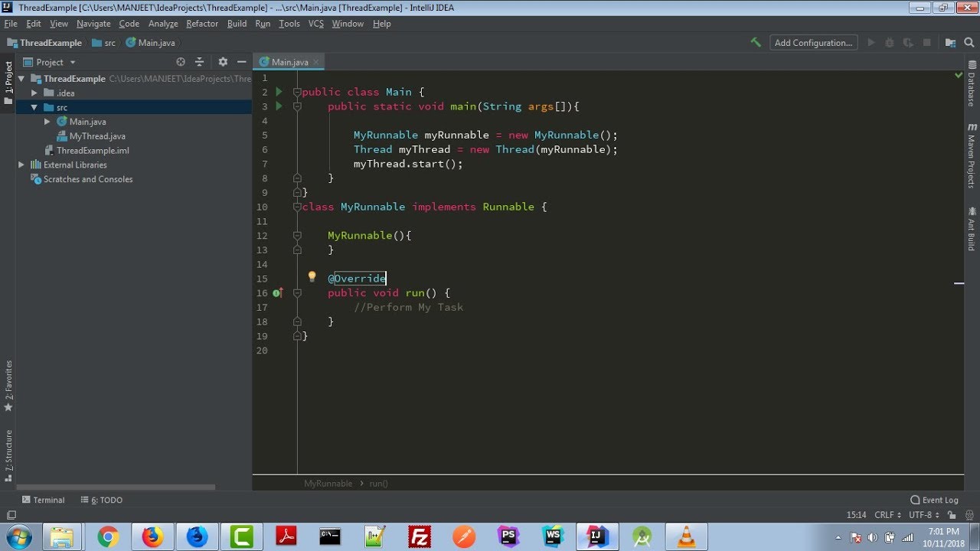Open the VCS menu
The image size is (980, 551).
pyautogui.click(x=316, y=24)
